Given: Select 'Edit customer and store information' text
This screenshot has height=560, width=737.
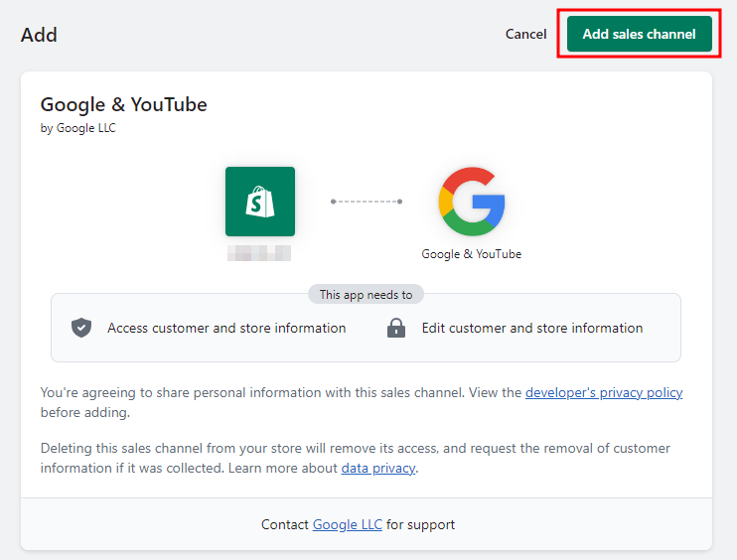Looking at the screenshot, I should point(532,328).
